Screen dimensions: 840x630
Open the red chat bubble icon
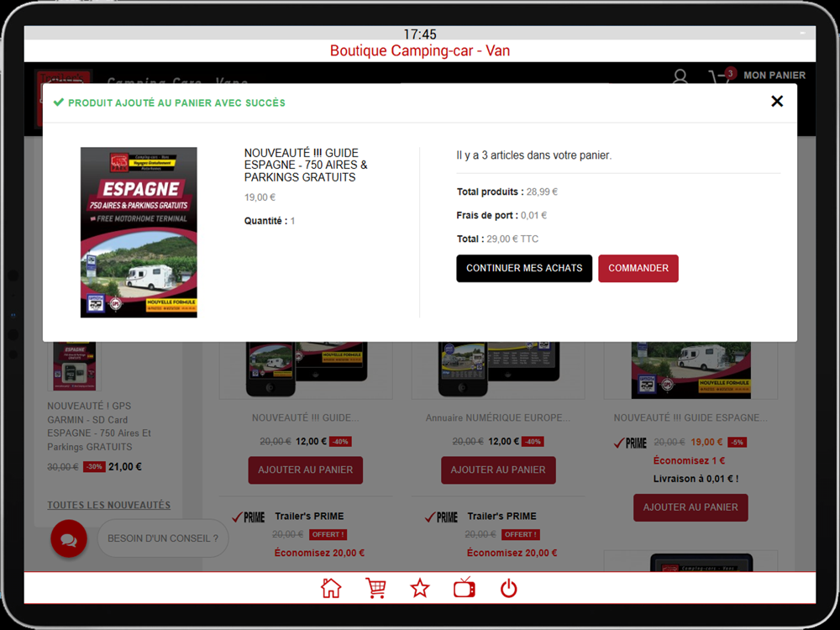[69, 538]
